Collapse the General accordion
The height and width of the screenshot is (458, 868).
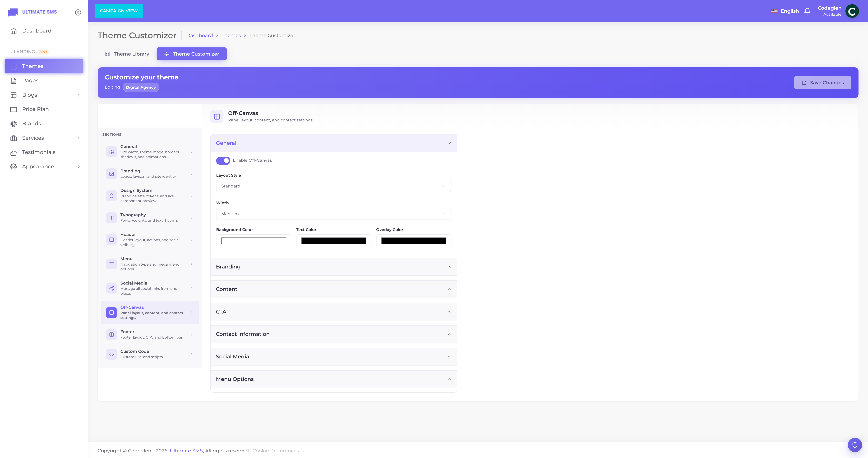tap(334, 143)
